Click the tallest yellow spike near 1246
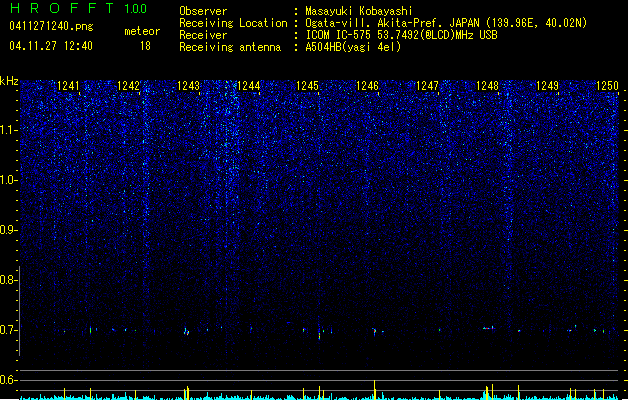The width and height of the screenshot is (629, 400). (x=375, y=390)
